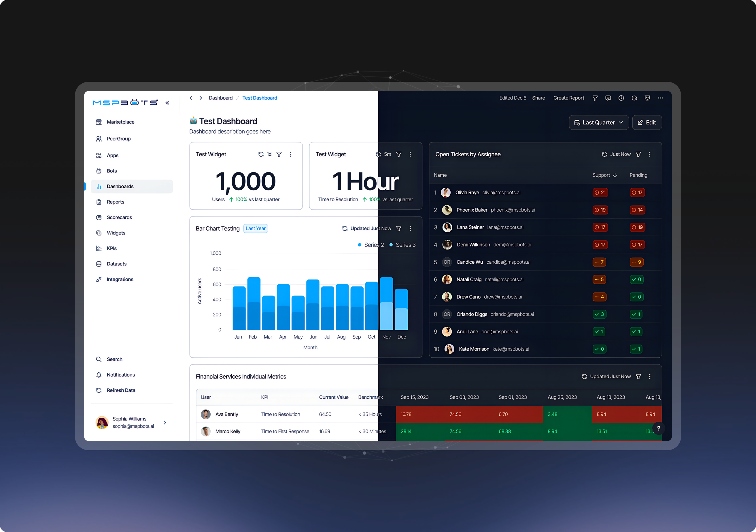
Task: Click the Edit dashboard button
Action: pos(647,122)
